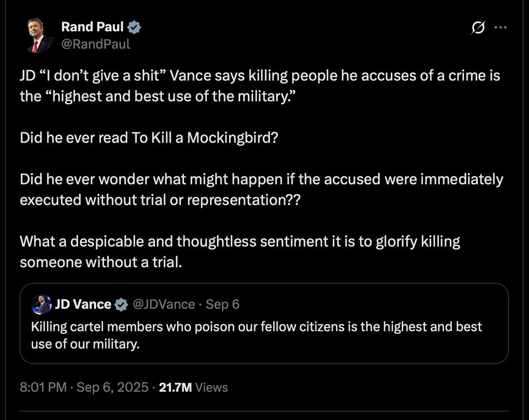
Task: Click the opening paragraph quoting Vance
Action: (x=260, y=86)
